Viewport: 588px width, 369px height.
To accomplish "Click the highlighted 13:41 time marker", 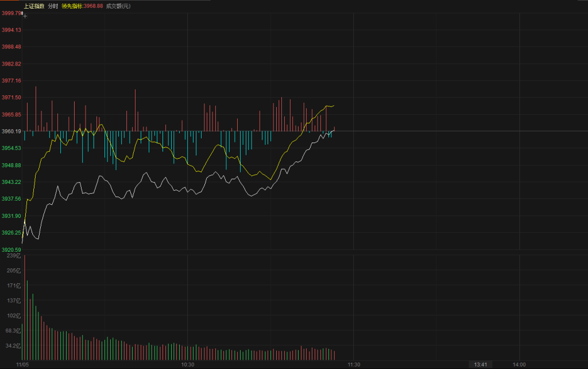I will (x=480, y=364).
